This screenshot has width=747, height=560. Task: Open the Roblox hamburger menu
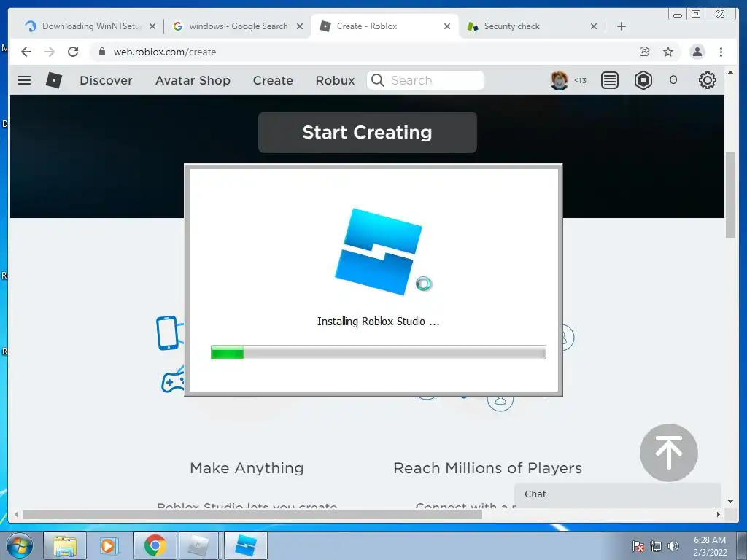[24, 80]
